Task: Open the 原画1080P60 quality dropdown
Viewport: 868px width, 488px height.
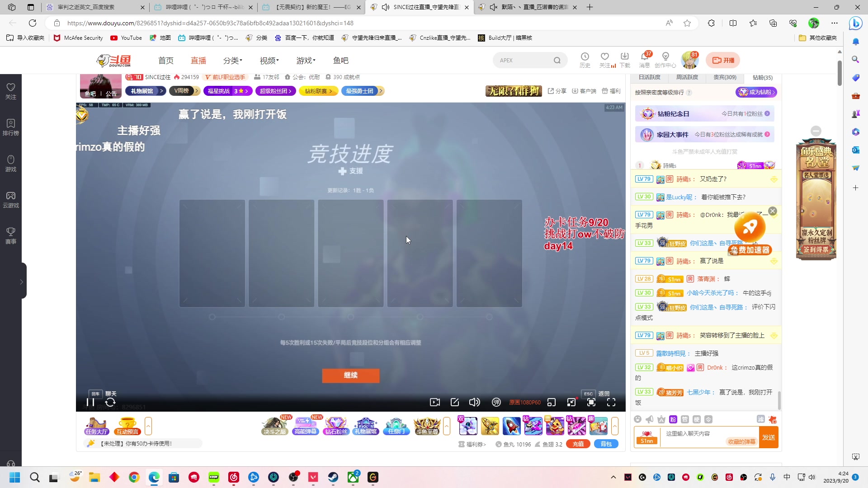Action: 524,402
